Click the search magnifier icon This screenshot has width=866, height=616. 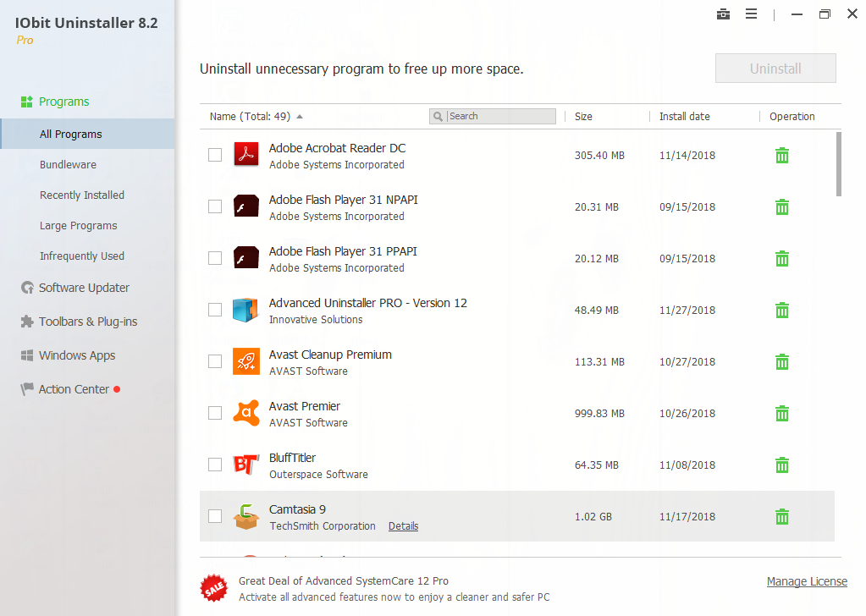pos(438,117)
